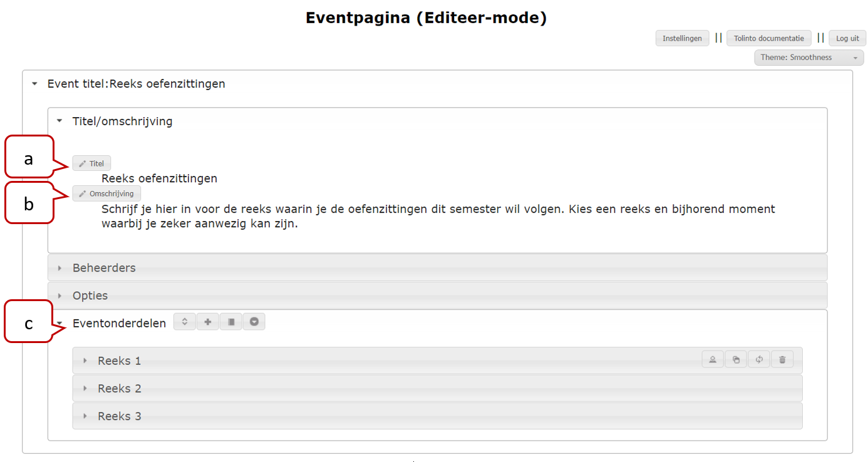The width and height of the screenshot is (868, 462).
Task: Open the Theme: Smoothness dropdown
Action: click(x=809, y=58)
